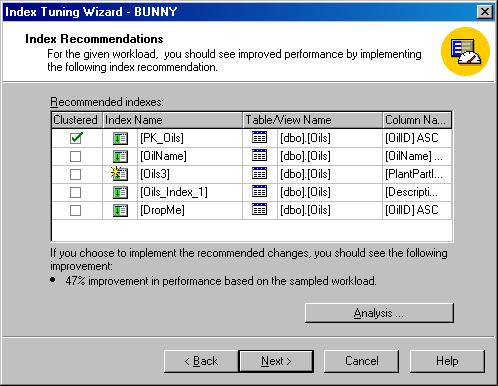Click the index icon beside [DropMe]
This screenshot has width=498, height=386.
pos(120,210)
